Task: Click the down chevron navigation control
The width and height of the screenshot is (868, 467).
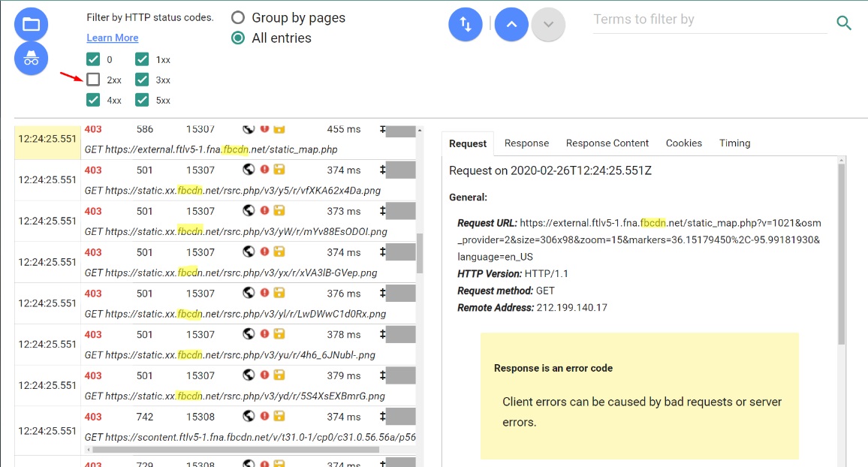Action: click(548, 24)
